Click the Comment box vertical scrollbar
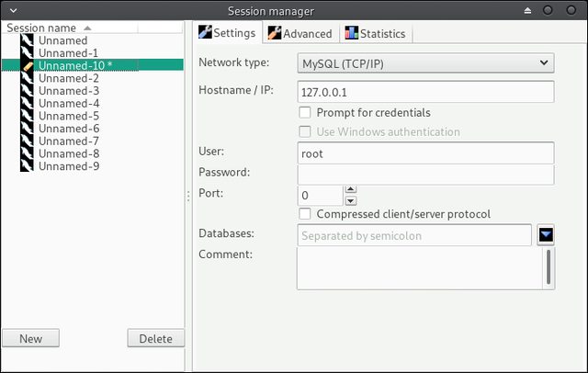The width and height of the screenshot is (588, 373). coord(548,268)
